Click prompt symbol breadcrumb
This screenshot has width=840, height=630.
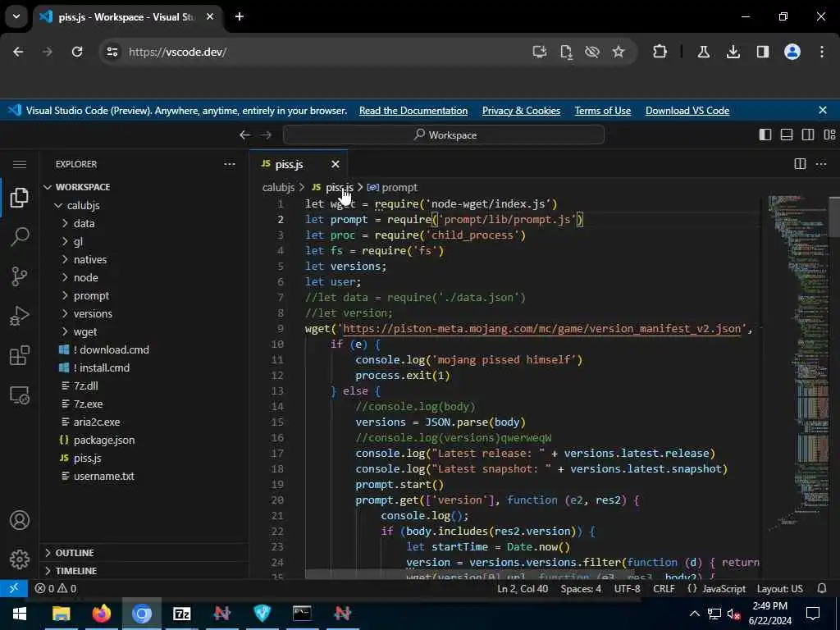(393, 188)
